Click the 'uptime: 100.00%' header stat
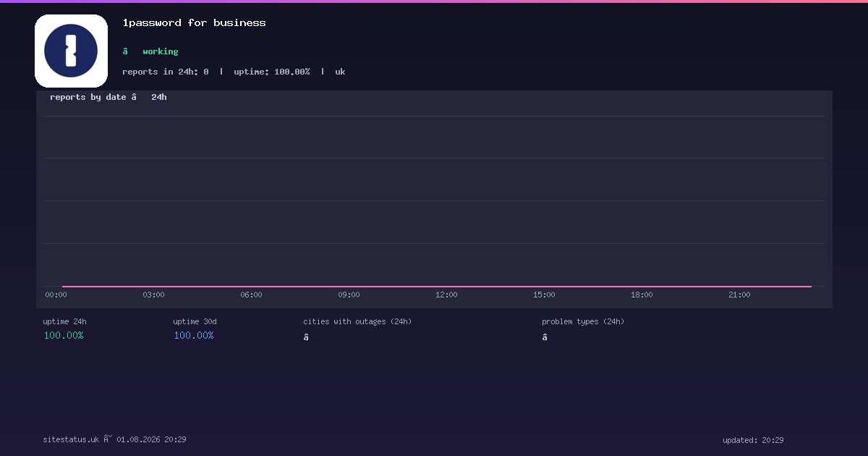The width and height of the screenshot is (868, 456). 272,72
